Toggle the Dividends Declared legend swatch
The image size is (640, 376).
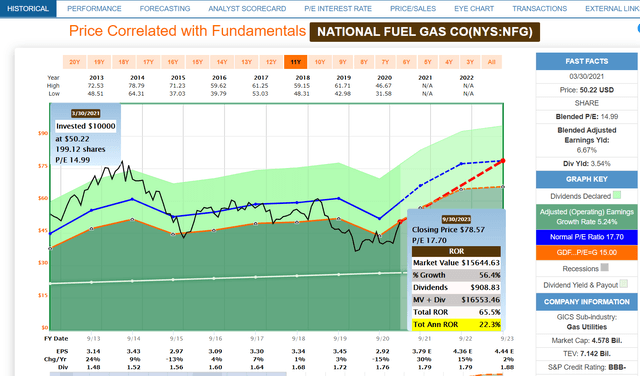(617, 195)
